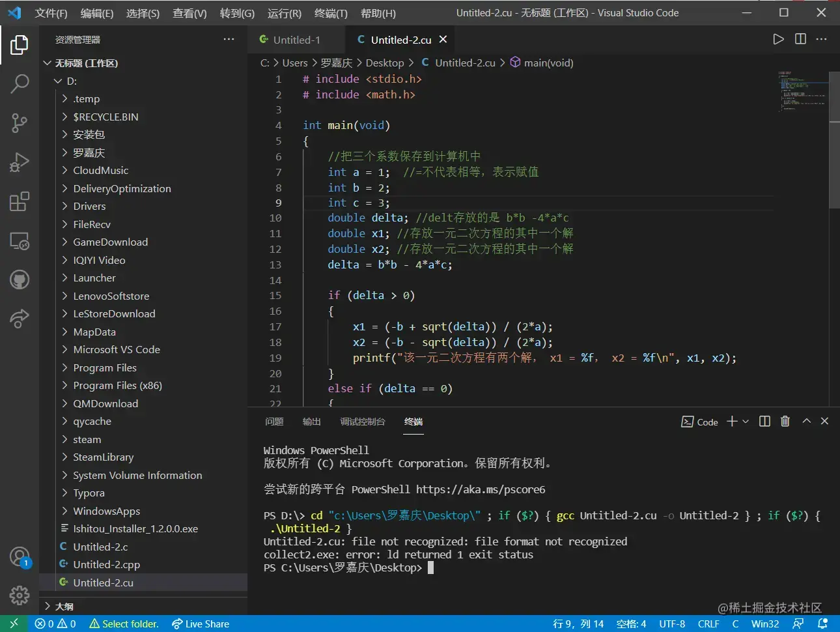Open editor More Actions ellipsis

pyautogui.click(x=822, y=39)
